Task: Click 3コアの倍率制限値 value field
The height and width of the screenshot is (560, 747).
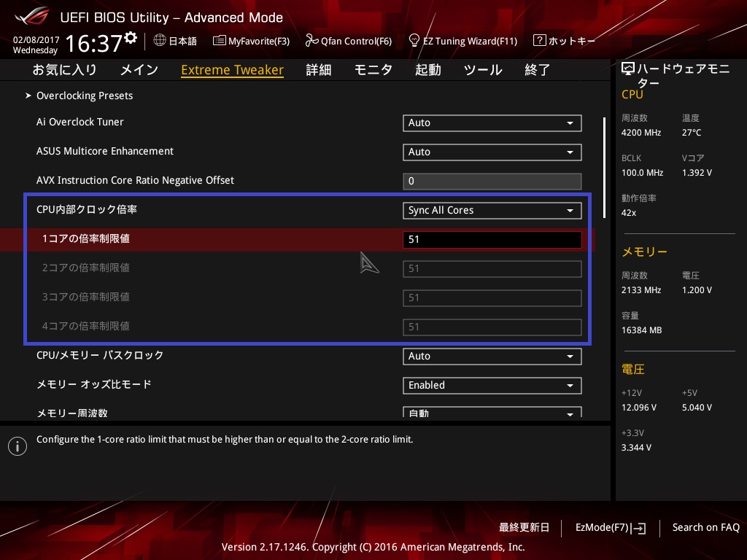Action: pyautogui.click(x=492, y=297)
